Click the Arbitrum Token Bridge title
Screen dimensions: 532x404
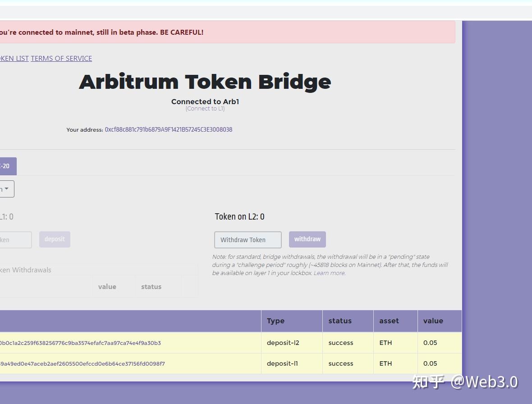point(205,82)
